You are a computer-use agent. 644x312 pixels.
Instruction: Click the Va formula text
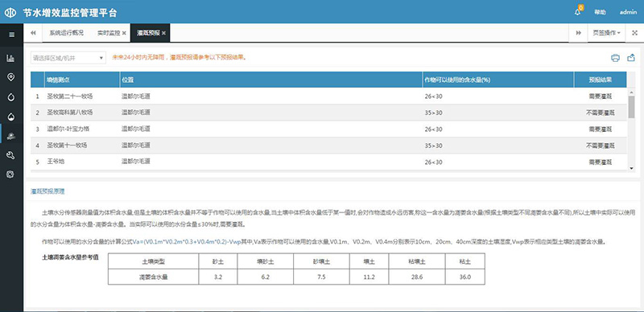(x=186, y=242)
